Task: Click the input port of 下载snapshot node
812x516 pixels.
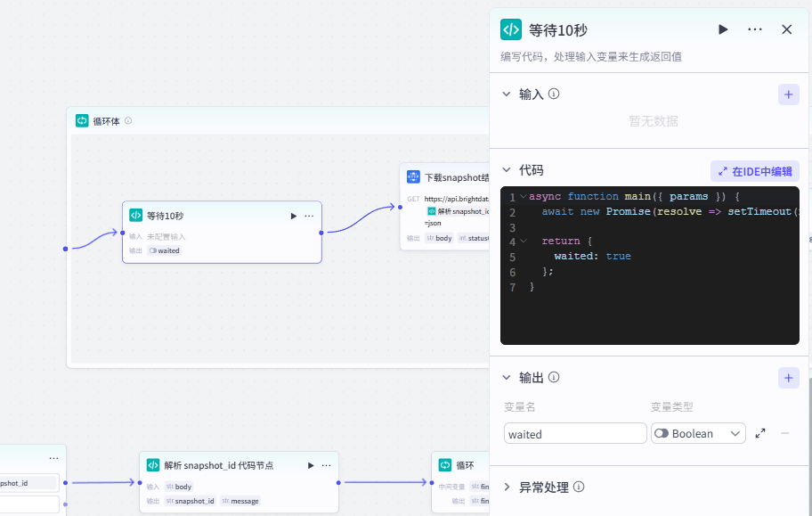Action: coord(400,207)
